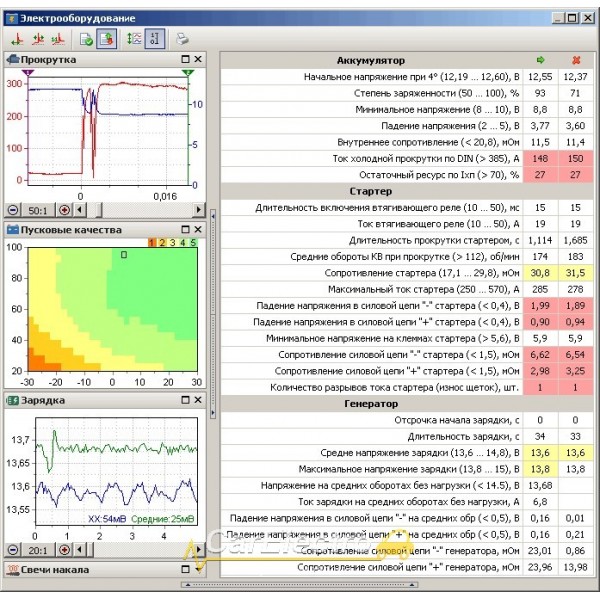The image size is (600, 600).
Task: Toggle the pressed list-view toolbar button
Action: coord(155,40)
